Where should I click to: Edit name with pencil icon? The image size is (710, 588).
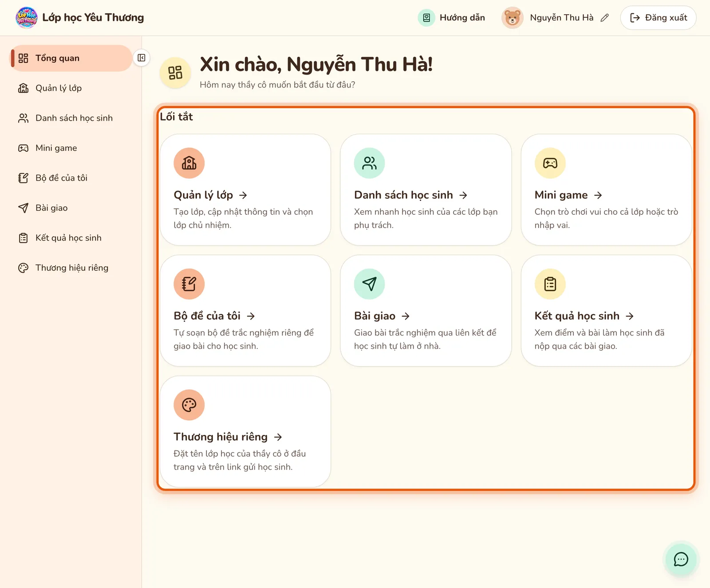604,18
